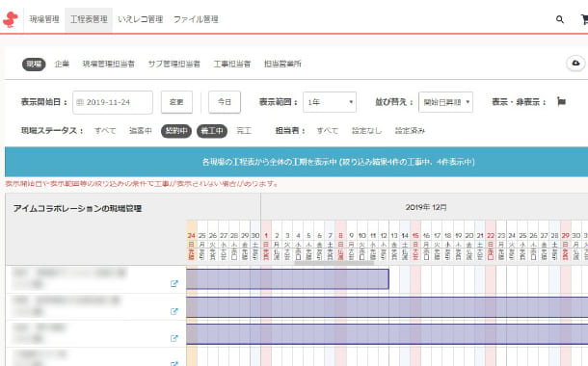
Task: Click the second row's schedule bar
Action: click(x=387, y=307)
